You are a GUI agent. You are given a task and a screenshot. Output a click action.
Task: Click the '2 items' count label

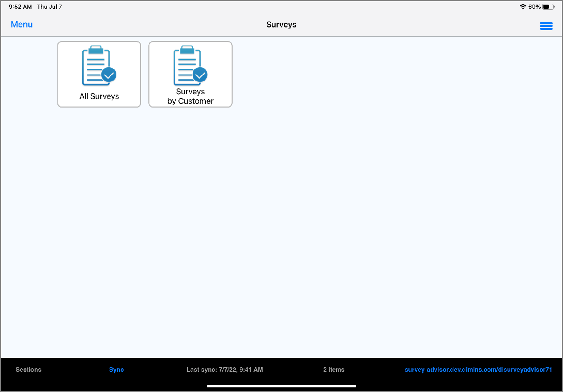point(333,370)
